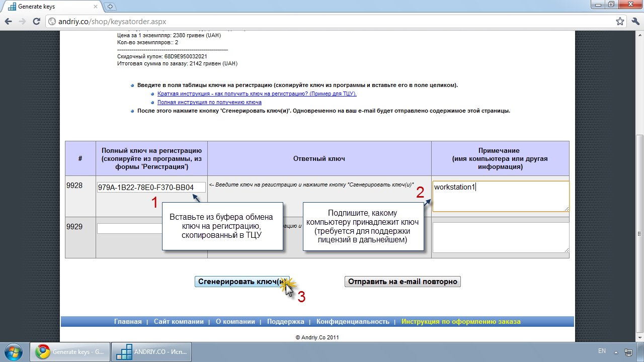The height and width of the screenshot is (362, 644).
Task: Click note textarea containing workstation1
Action: click(501, 196)
